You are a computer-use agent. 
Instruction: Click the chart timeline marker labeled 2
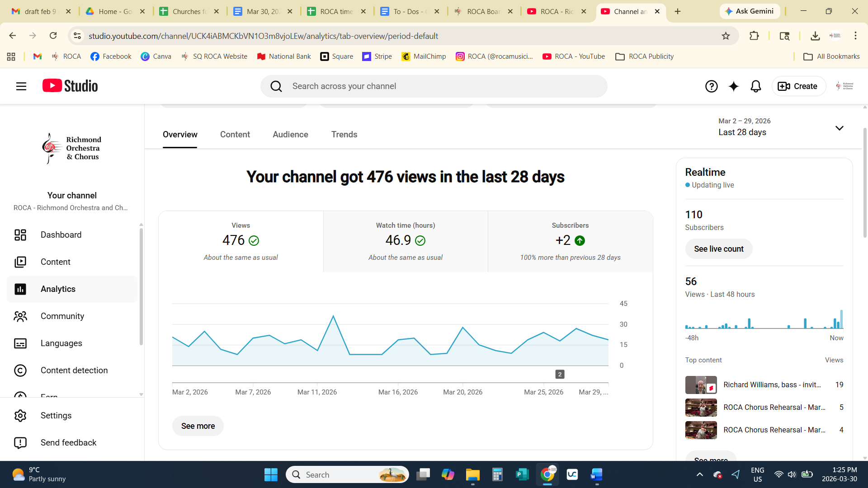pos(560,374)
